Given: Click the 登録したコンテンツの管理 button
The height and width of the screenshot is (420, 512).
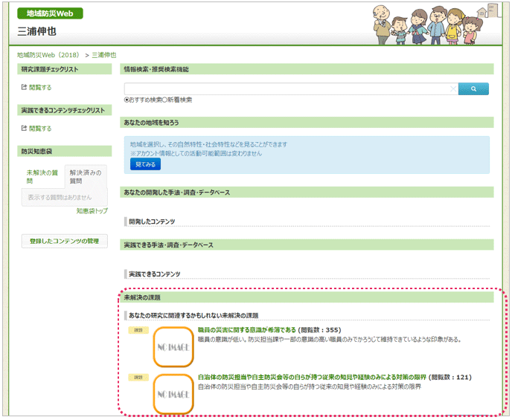Looking at the screenshot, I should point(65,241).
